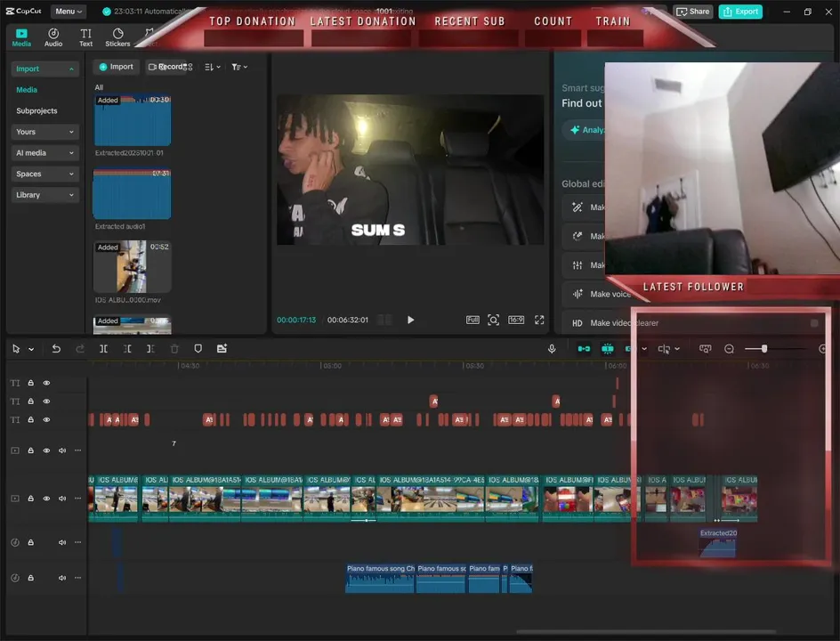Delete left of playhead
The height and width of the screenshot is (641, 840).
click(x=127, y=349)
